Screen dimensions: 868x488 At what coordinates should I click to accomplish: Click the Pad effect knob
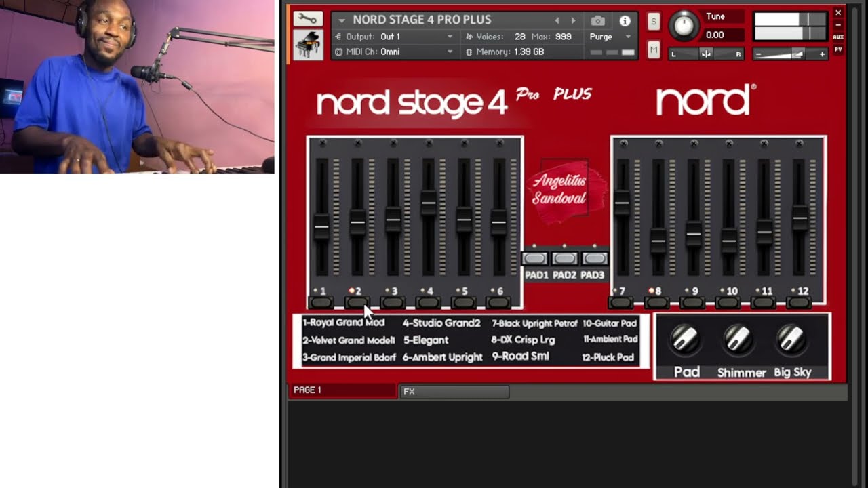click(685, 340)
